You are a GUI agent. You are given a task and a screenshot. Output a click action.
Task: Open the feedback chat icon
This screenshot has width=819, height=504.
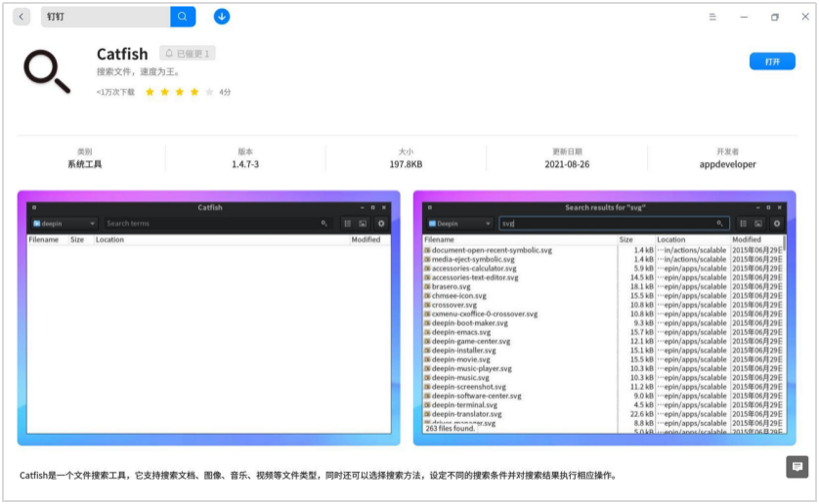[x=797, y=467]
